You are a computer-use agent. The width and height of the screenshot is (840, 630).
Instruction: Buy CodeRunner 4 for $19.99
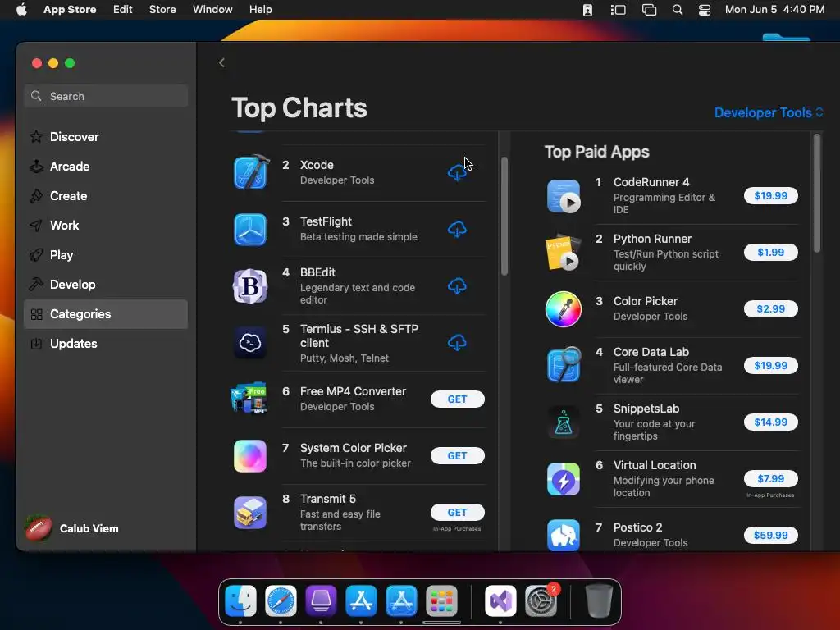click(771, 195)
